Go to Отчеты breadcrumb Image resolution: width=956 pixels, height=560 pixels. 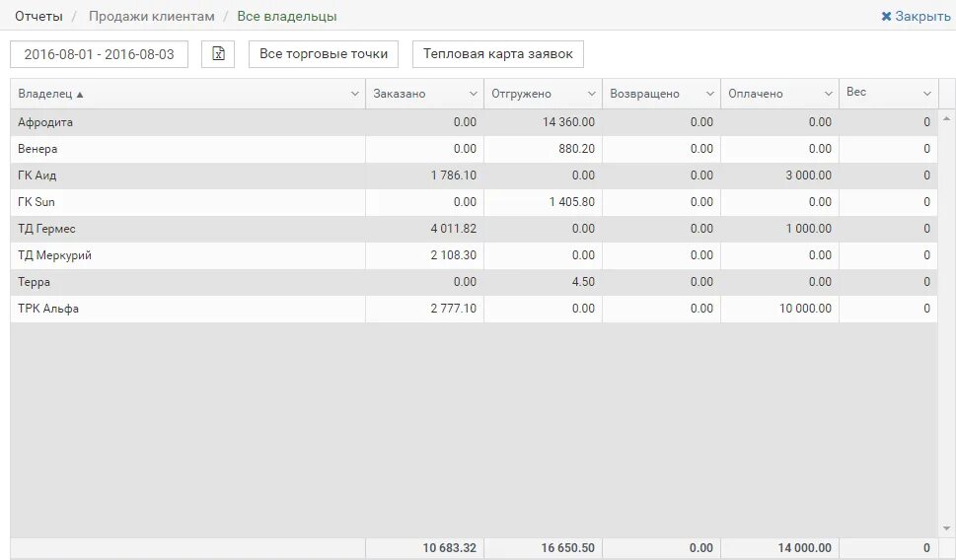(38, 17)
